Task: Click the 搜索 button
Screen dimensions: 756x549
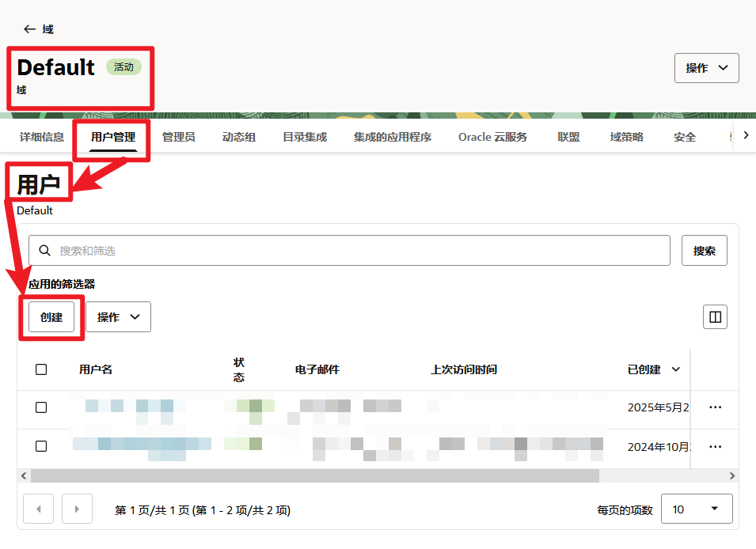Action: tap(705, 251)
